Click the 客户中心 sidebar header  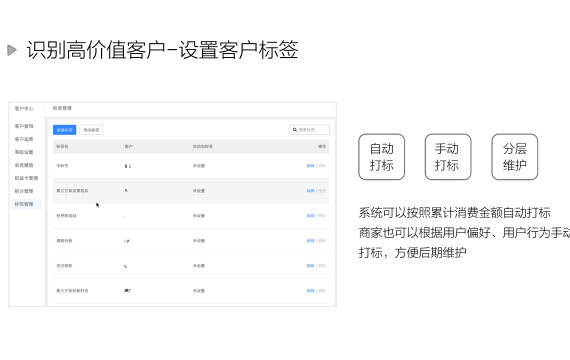(24, 108)
